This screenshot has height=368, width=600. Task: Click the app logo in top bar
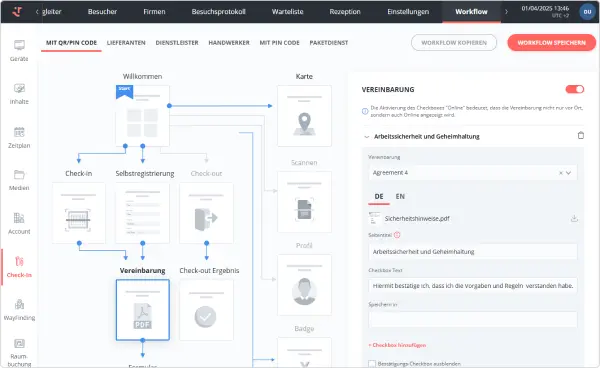pyautogui.click(x=16, y=12)
